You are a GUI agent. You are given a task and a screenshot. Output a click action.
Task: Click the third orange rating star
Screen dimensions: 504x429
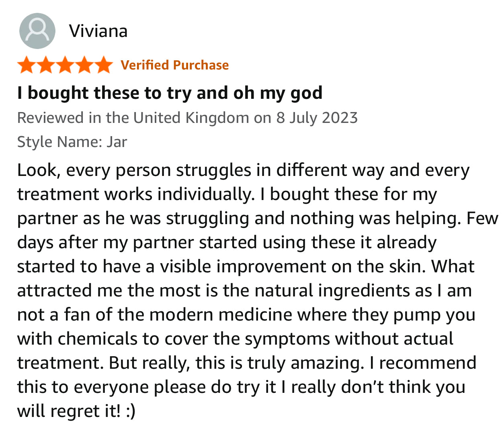click(65, 65)
